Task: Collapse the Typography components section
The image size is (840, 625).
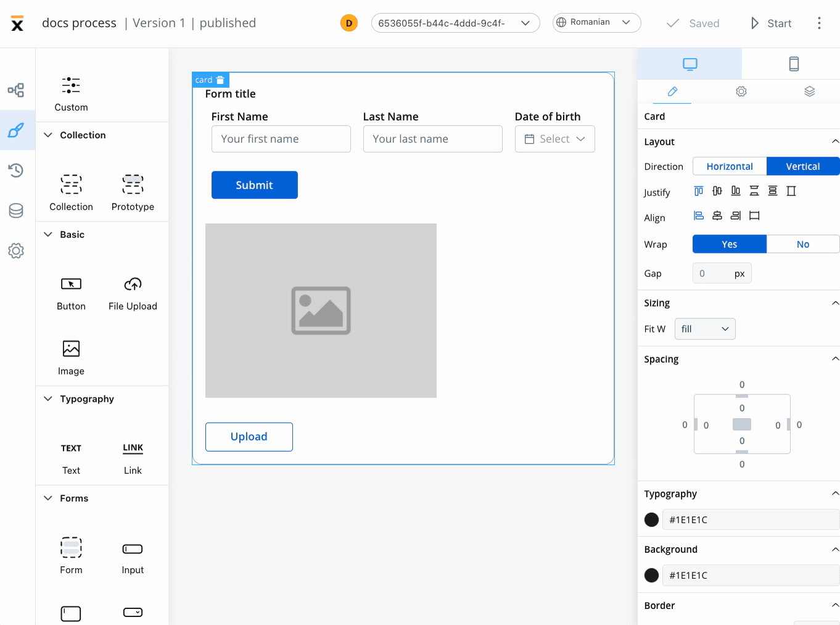Action: 48,399
